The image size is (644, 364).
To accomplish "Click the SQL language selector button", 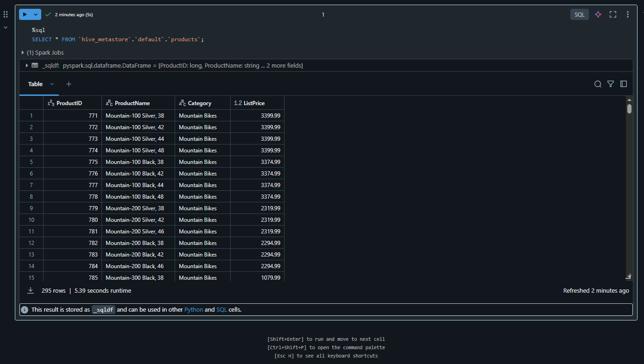I will (579, 14).
